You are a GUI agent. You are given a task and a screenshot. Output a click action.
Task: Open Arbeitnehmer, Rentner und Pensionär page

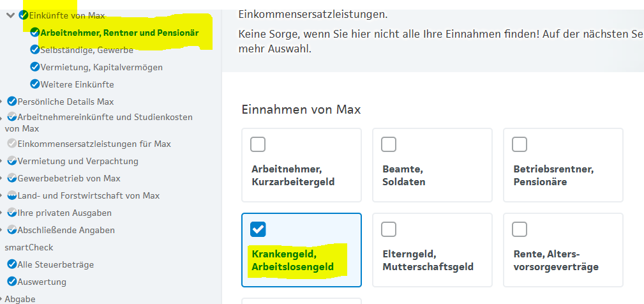coord(119,33)
